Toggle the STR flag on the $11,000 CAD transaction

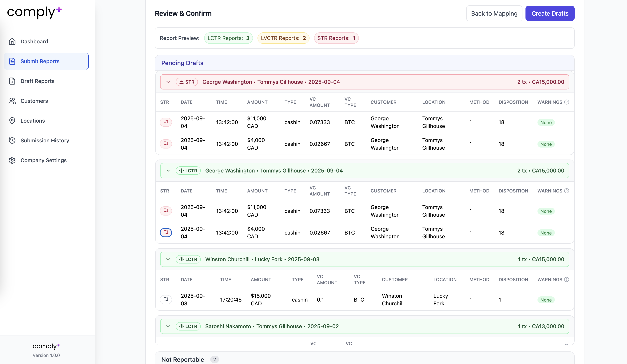pyautogui.click(x=166, y=122)
